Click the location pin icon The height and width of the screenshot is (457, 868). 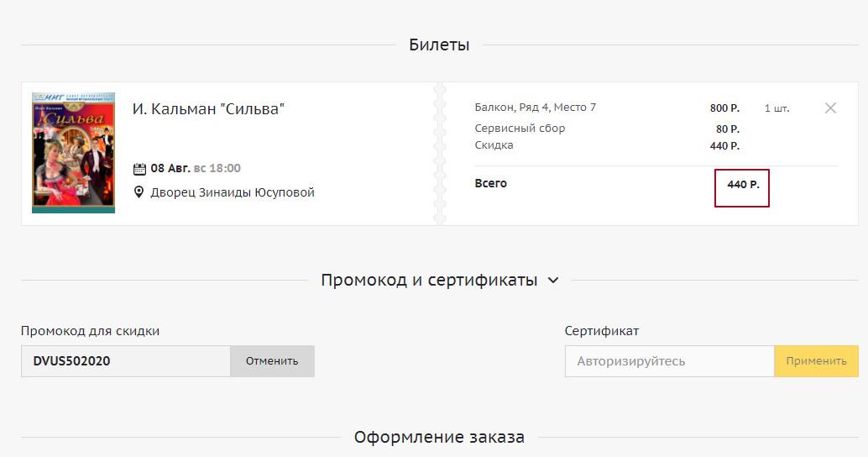[139, 192]
